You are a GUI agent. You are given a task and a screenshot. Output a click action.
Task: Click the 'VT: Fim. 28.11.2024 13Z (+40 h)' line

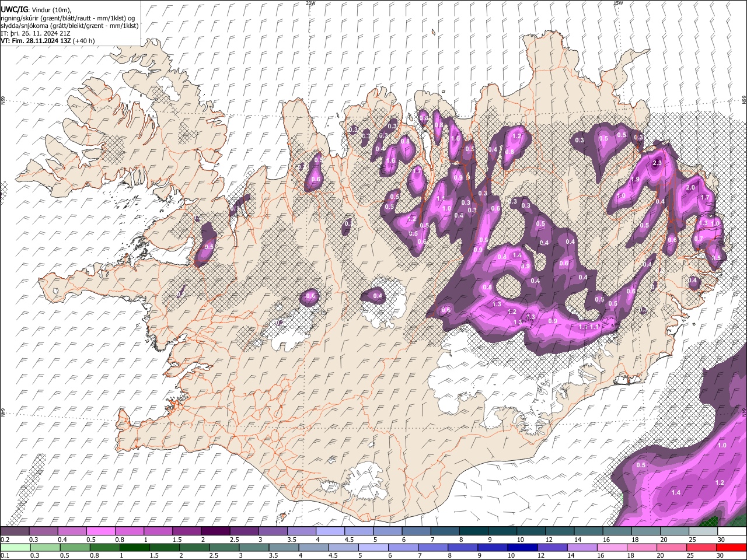[47, 41]
